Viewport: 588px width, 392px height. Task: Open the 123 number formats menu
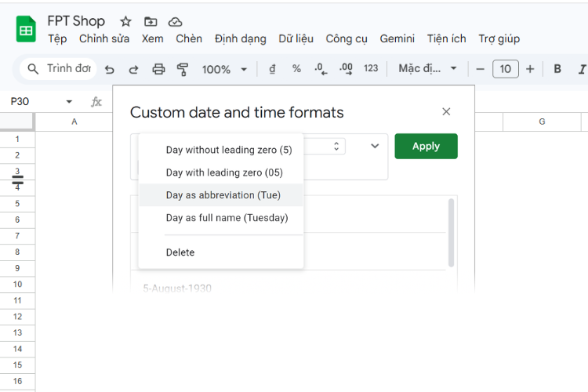tap(371, 68)
